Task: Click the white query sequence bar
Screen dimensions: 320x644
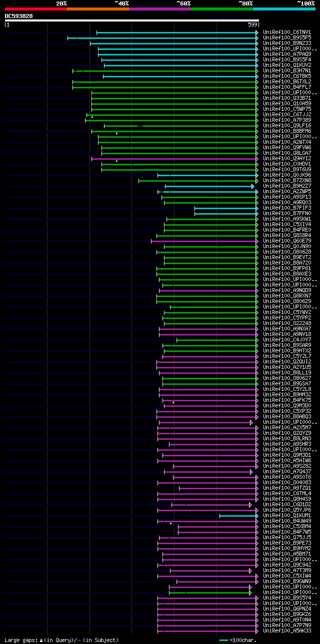Action: 131,20
